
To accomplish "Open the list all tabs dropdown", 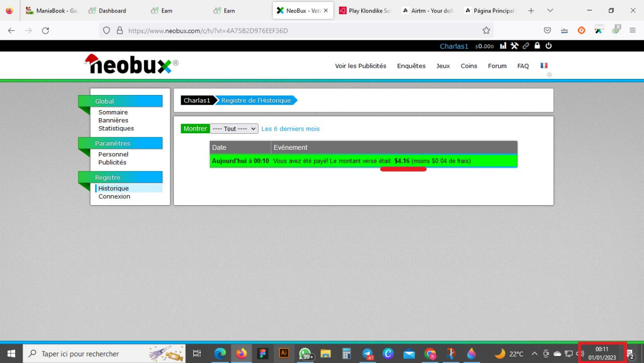I will (x=550, y=11).
